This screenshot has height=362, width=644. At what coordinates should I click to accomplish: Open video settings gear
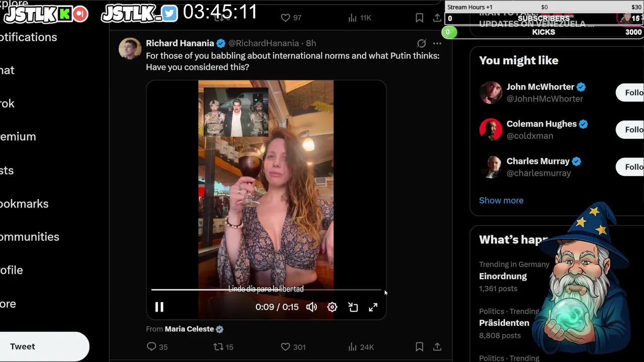pos(332,307)
